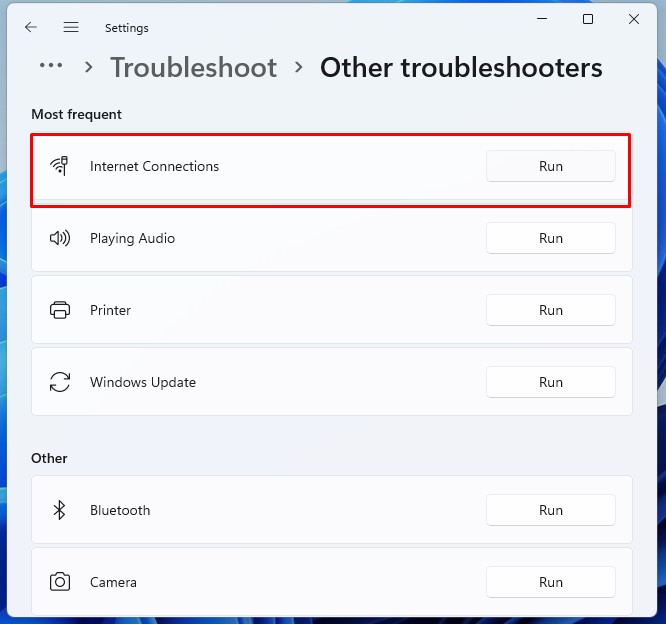This screenshot has height=624, width=666.
Task: Click the Printer icon
Action: point(60,310)
